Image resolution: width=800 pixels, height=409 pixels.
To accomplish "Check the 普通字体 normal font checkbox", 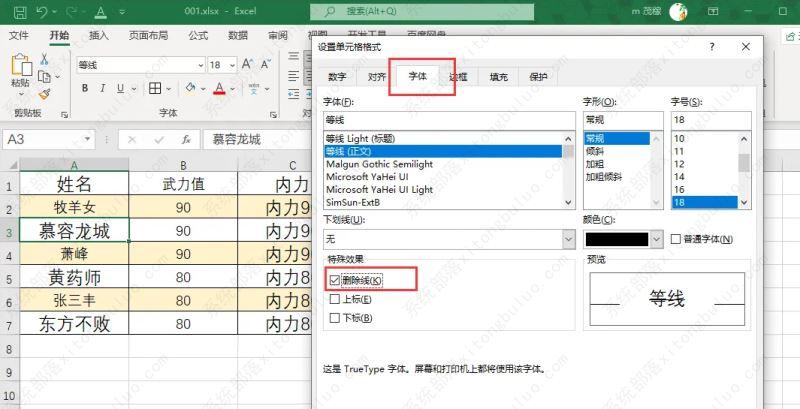I will pos(676,239).
